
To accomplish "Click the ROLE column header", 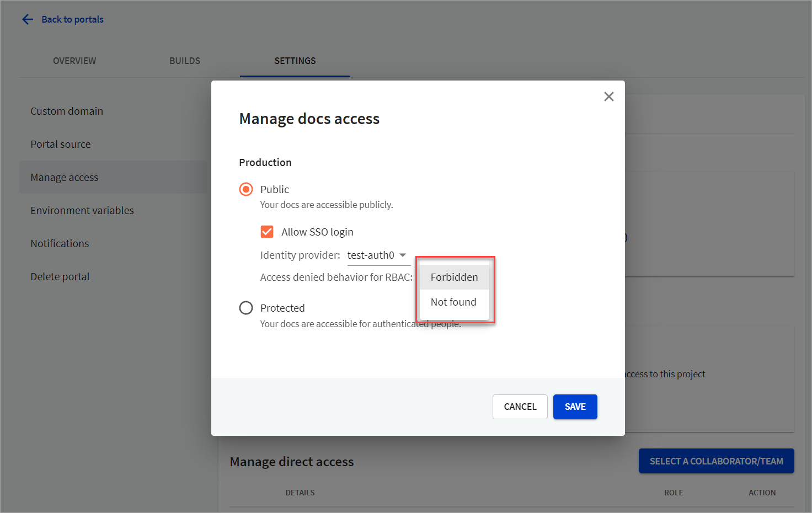I will [674, 493].
